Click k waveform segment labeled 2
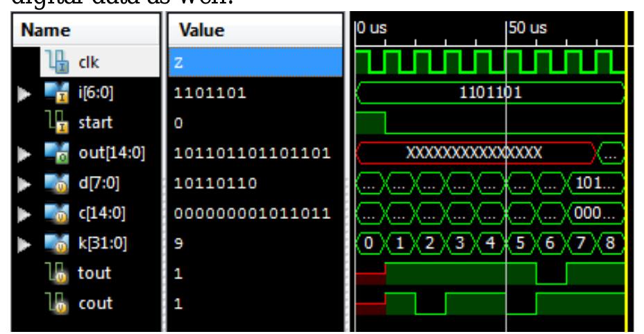This screenshot has width=644, height=334. [x=430, y=243]
